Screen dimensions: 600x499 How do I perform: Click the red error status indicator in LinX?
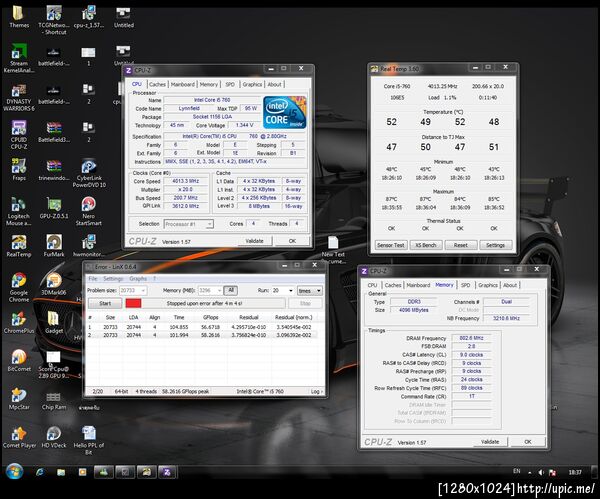pyautogui.click(x=133, y=303)
